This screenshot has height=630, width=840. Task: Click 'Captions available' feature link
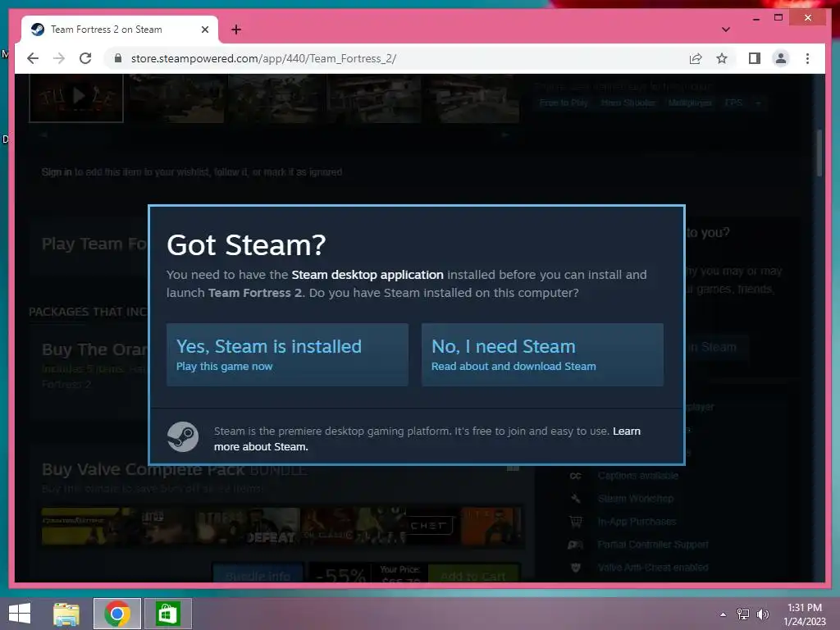point(638,476)
